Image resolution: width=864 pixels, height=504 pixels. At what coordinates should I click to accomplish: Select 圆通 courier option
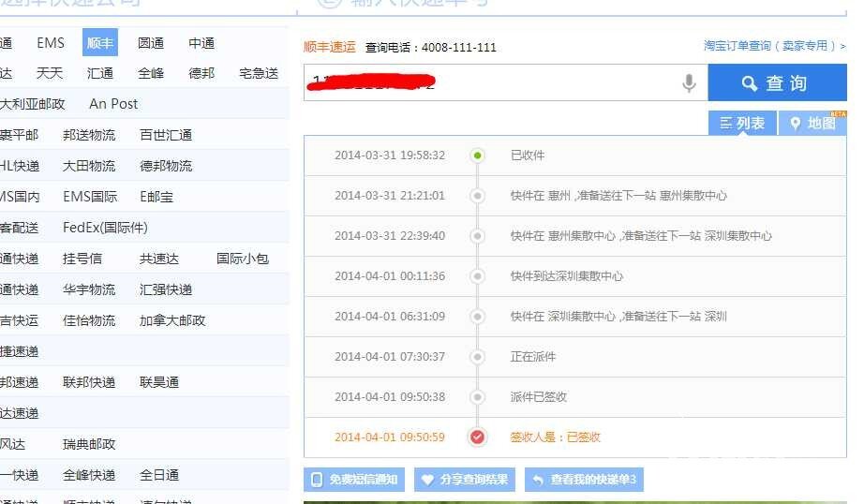coord(151,43)
